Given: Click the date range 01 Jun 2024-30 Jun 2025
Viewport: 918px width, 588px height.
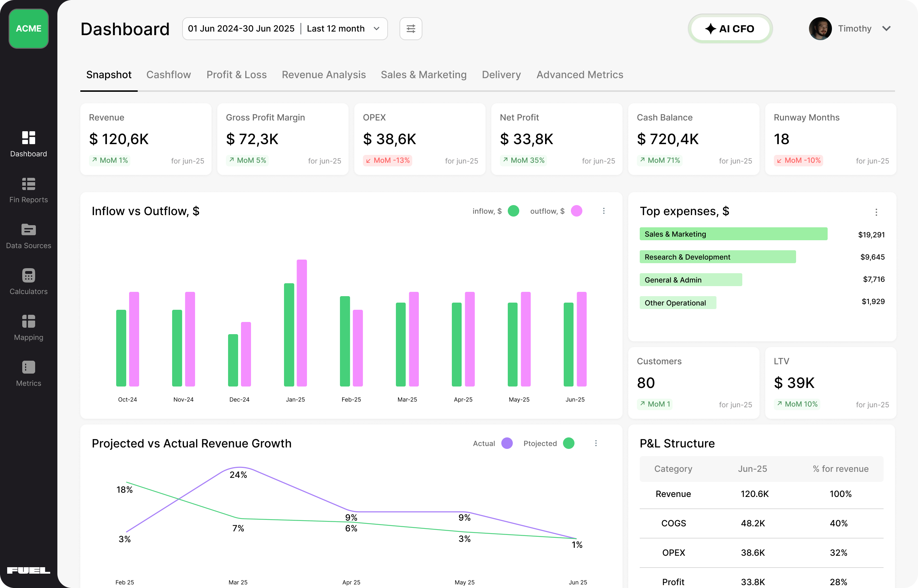Looking at the screenshot, I should click(241, 29).
